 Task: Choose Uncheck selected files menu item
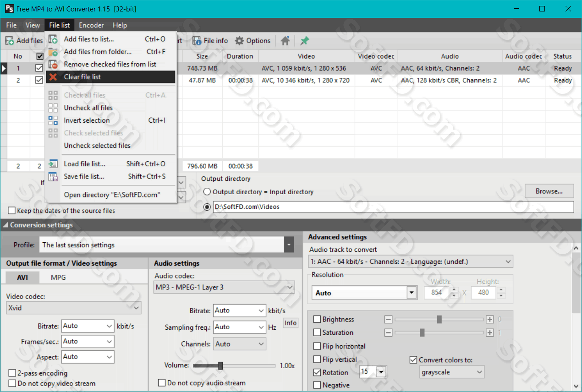point(110,146)
